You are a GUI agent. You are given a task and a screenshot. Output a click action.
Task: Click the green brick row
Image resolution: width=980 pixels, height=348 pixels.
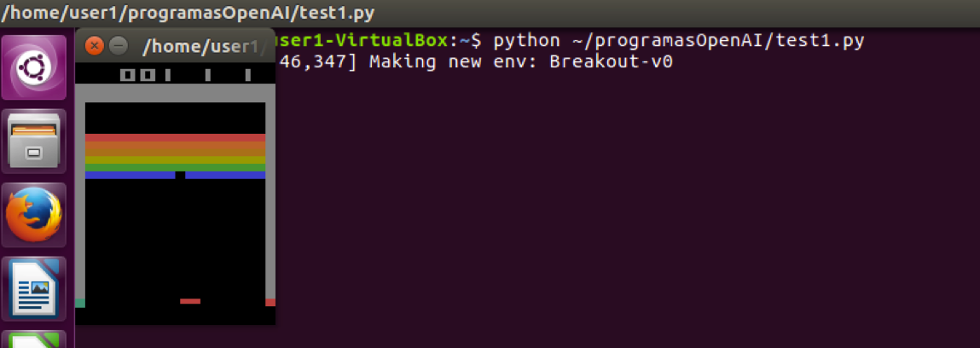[175, 159]
